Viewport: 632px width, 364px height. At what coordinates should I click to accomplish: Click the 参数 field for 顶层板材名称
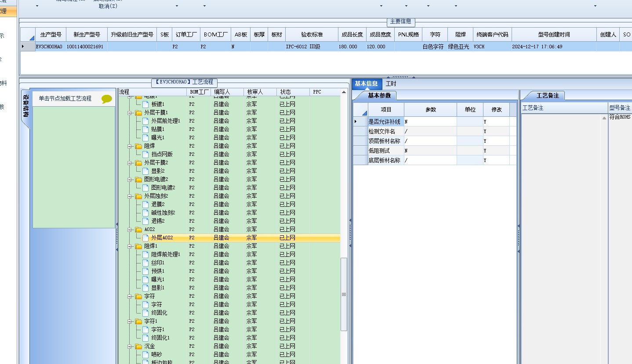430,141
